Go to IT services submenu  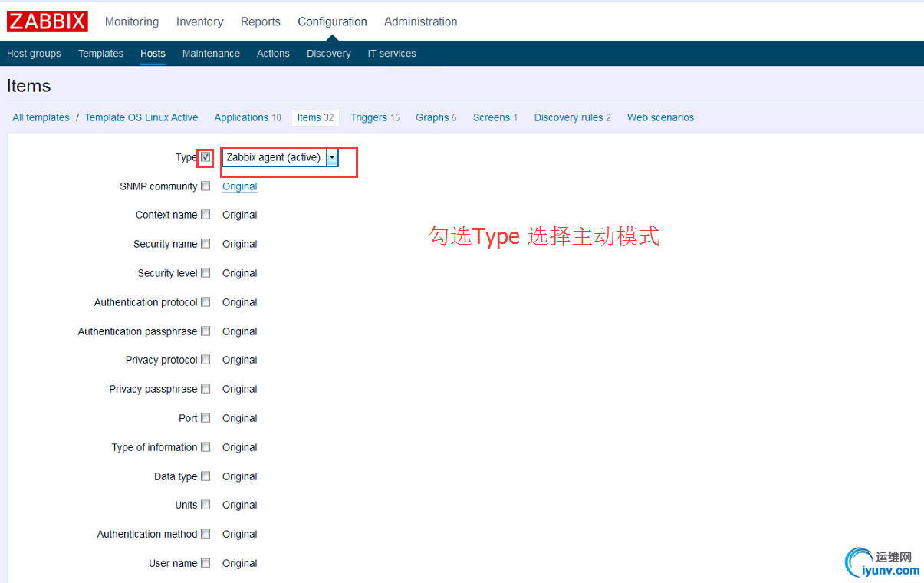(x=392, y=54)
